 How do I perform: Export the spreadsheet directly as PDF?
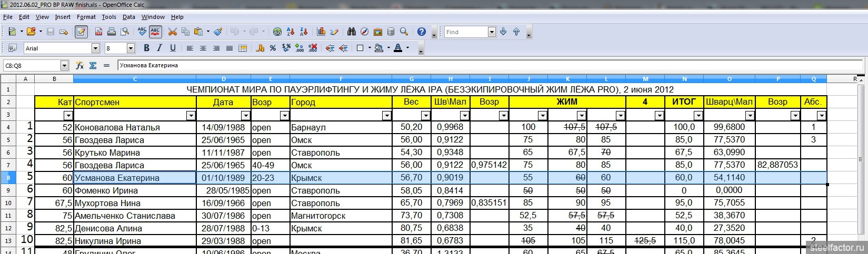pos(98,32)
